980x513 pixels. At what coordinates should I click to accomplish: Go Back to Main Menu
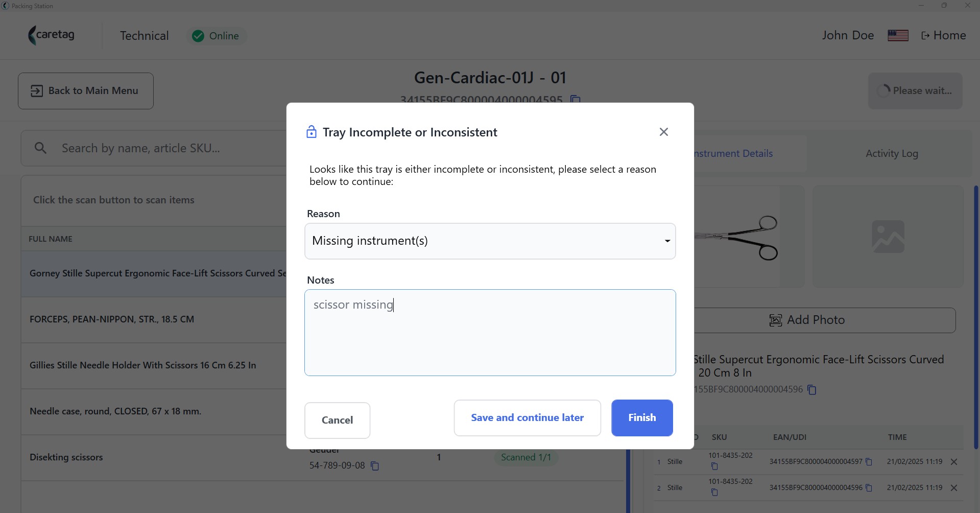86,91
